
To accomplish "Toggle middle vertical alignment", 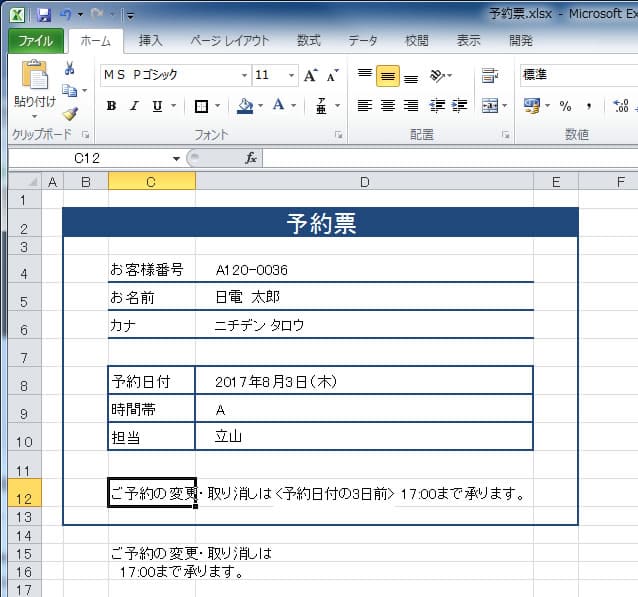I will tap(388, 76).
